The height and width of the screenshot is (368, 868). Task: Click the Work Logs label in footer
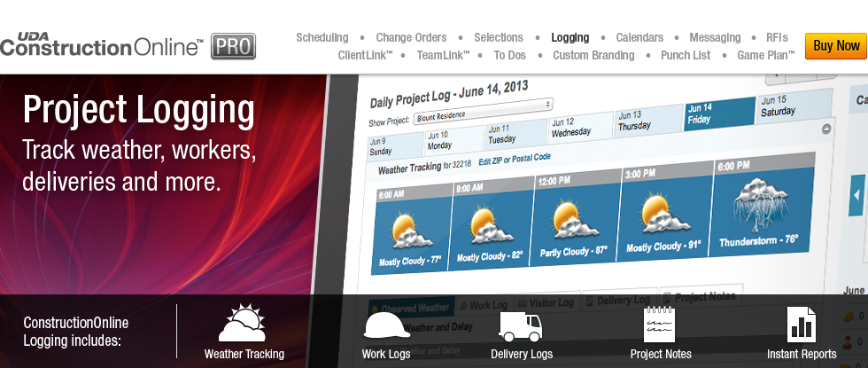(x=386, y=354)
